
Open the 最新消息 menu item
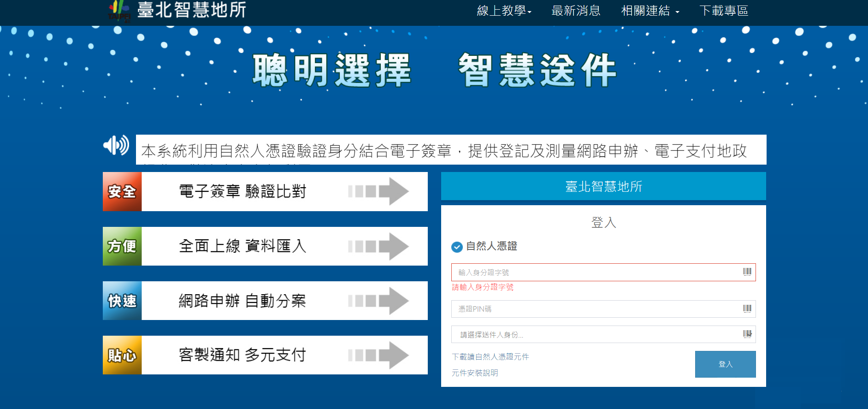(x=576, y=11)
